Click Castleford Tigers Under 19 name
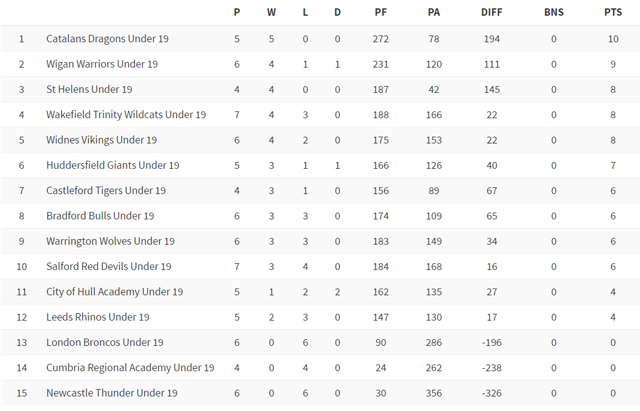The image size is (640, 411). (106, 191)
